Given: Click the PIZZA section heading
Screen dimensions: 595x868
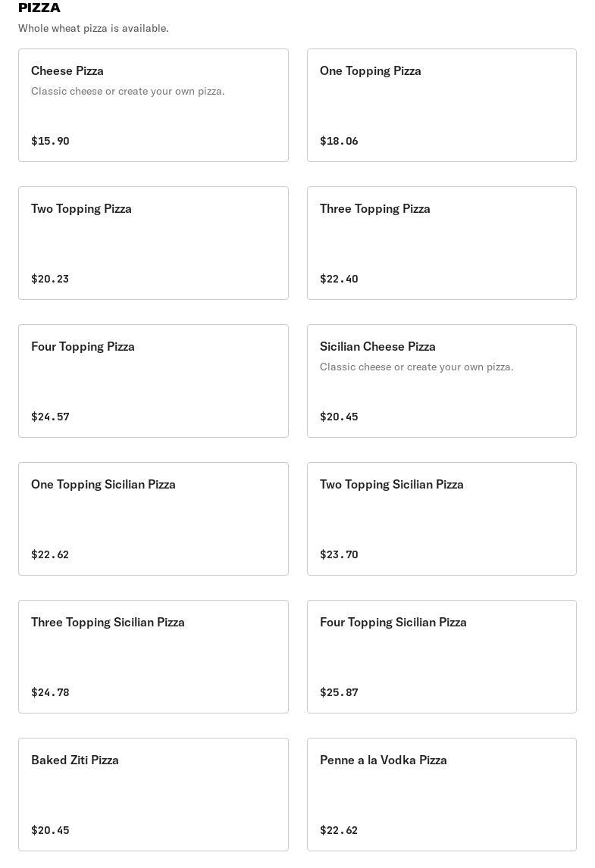Looking at the screenshot, I should 39,8.
